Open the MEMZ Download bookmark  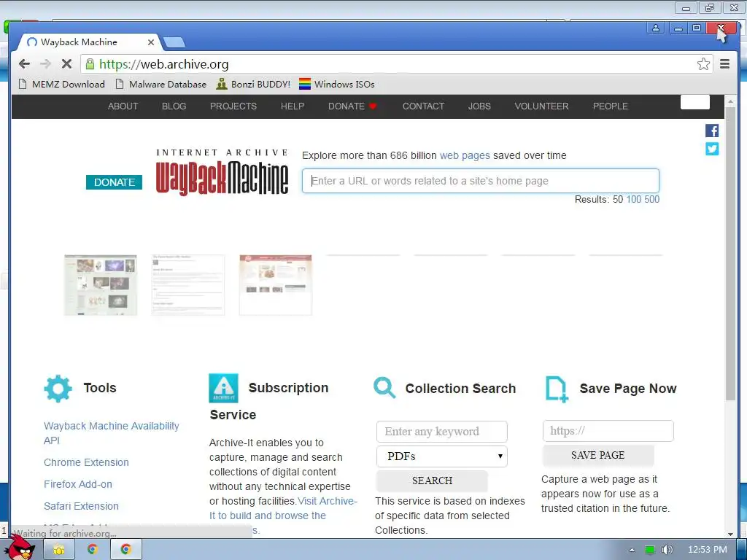61,85
